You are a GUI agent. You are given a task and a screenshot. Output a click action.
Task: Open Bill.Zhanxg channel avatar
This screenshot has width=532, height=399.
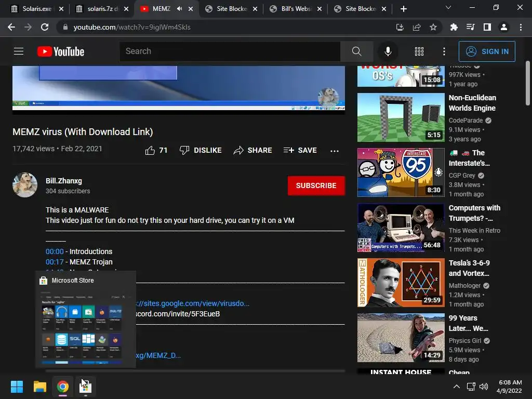point(25,185)
